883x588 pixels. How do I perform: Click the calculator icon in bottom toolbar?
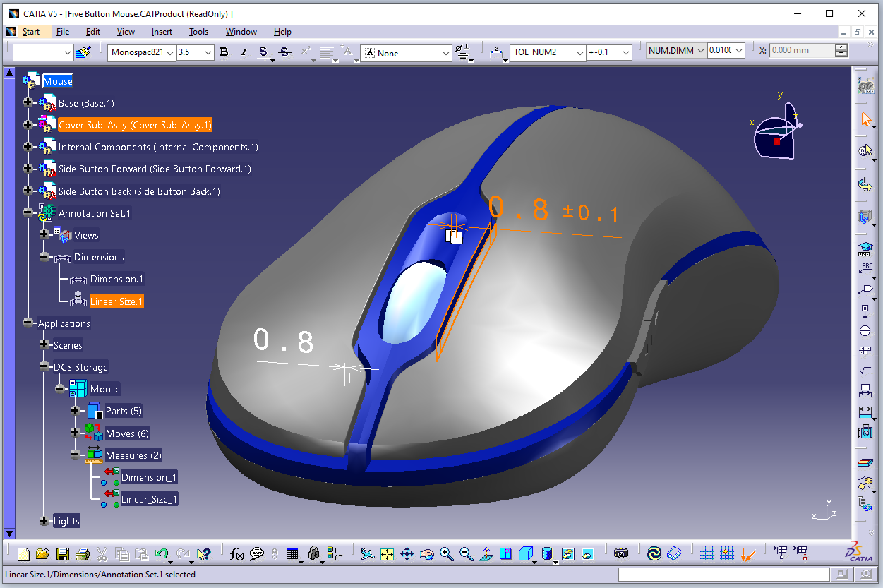(x=292, y=554)
